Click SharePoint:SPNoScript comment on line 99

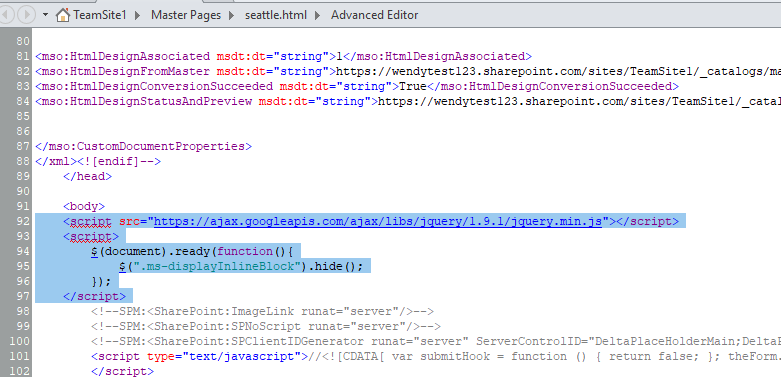coord(266,327)
